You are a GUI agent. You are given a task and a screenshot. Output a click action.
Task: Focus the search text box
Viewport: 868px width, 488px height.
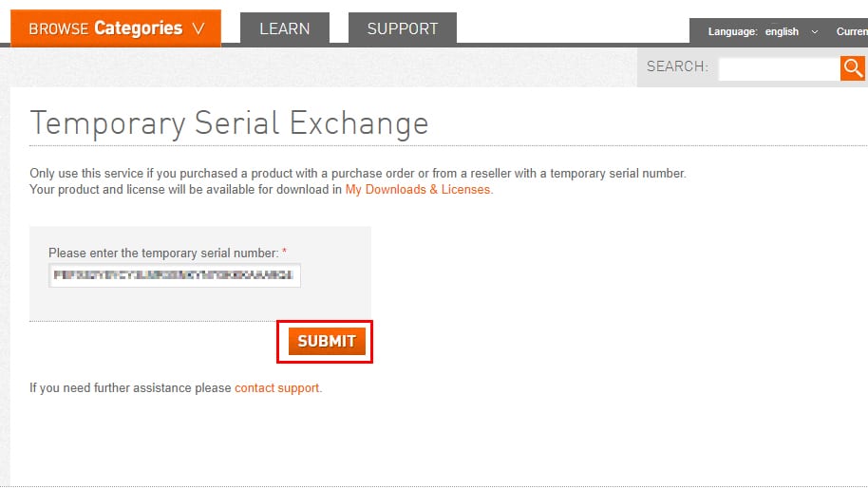tap(779, 67)
